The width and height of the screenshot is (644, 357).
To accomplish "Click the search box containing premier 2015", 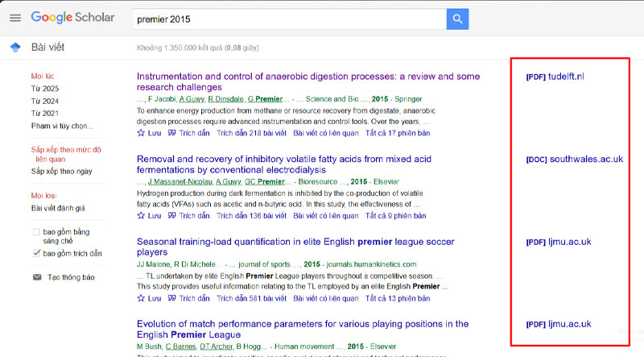I will tap(288, 19).
